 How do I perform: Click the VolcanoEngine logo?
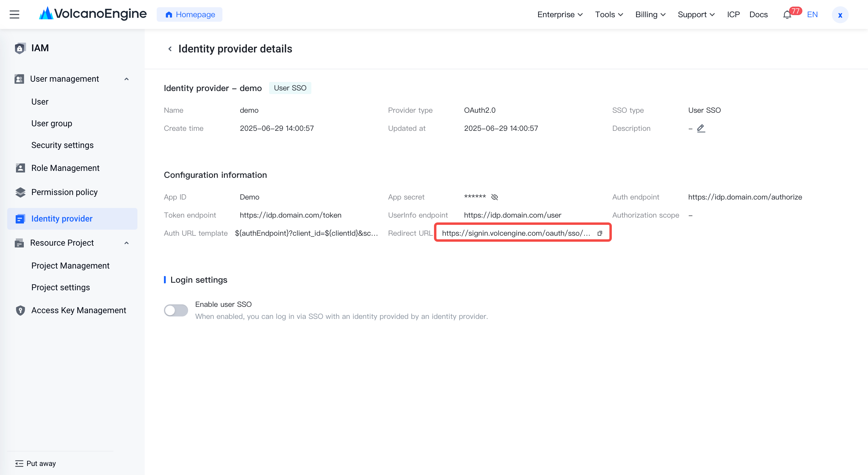click(93, 14)
